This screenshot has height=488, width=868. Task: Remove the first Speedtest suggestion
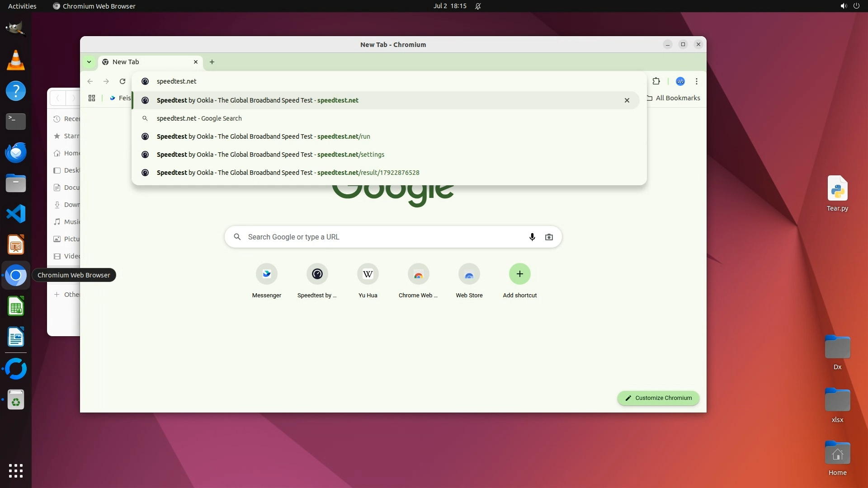click(x=627, y=100)
